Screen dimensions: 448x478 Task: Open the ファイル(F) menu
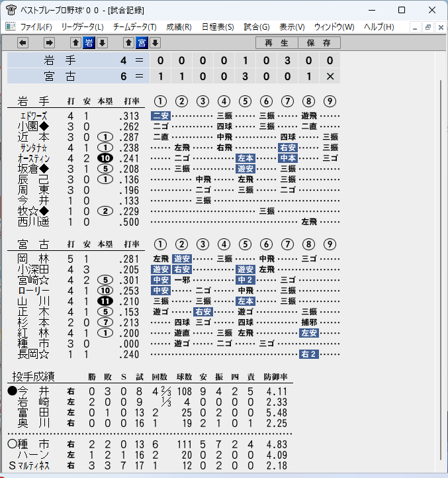pos(36,27)
